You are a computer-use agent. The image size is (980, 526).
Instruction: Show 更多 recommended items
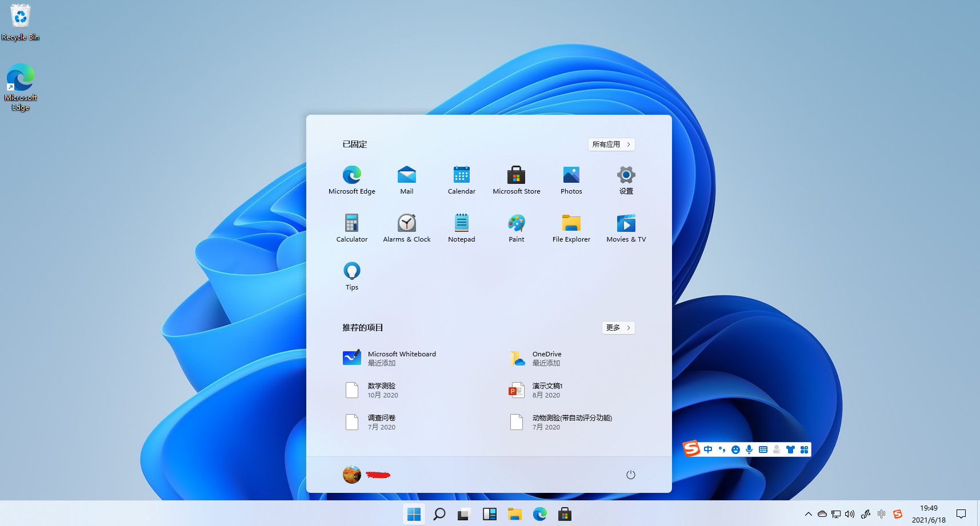(x=618, y=328)
